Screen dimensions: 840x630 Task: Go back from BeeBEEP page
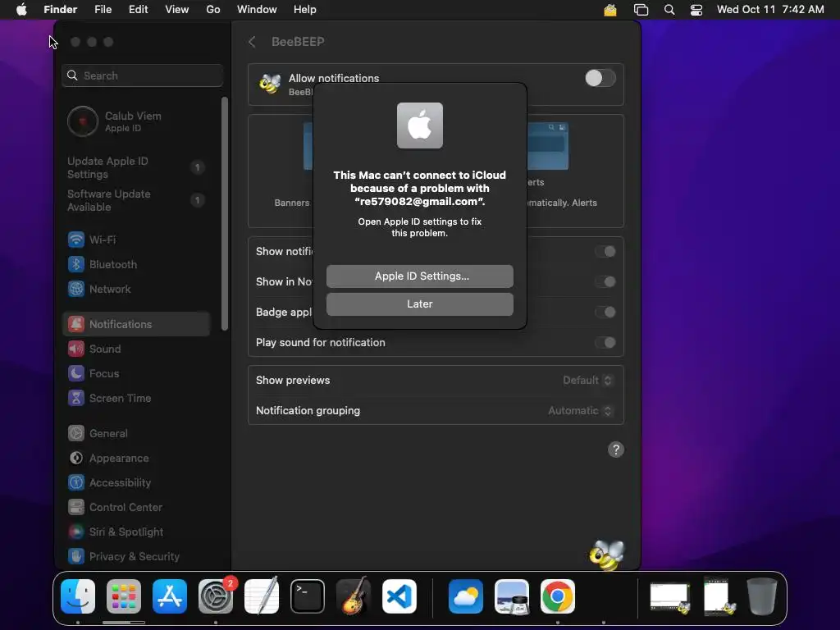click(x=252, y=42)
